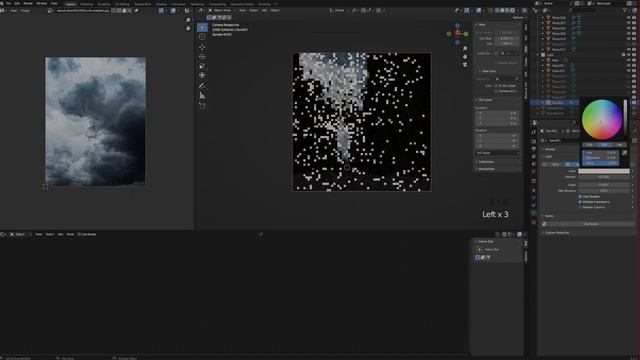Viewport: 640px width, 360px height.
Task: Select HSV mode in color picker popup
Action: 604,145
